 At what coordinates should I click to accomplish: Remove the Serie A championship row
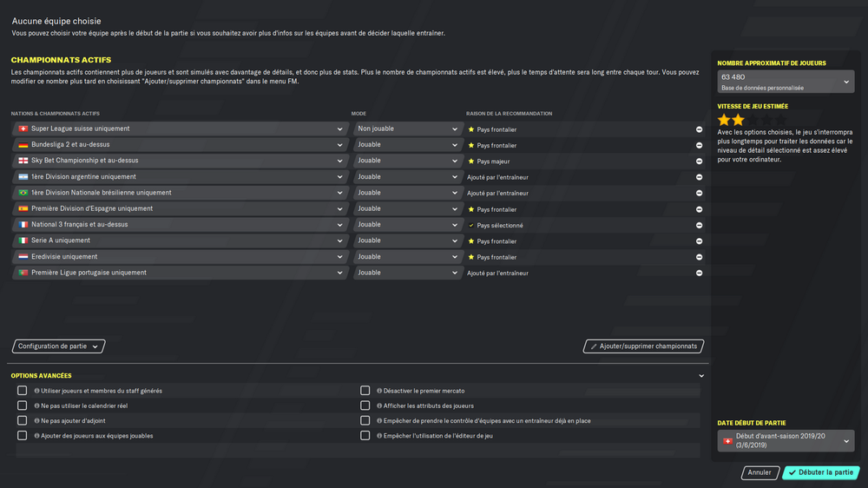point(699,241)
